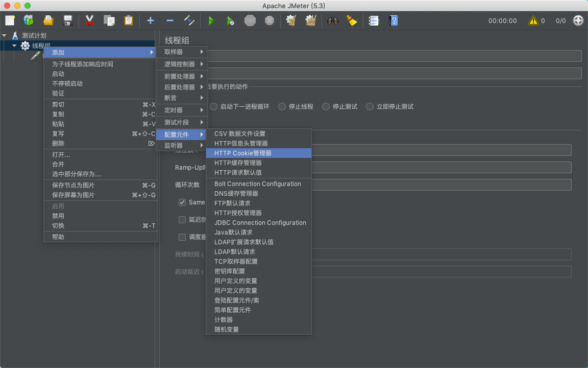
Task: Click the Clear all results icon
Action: click(311, 20)
